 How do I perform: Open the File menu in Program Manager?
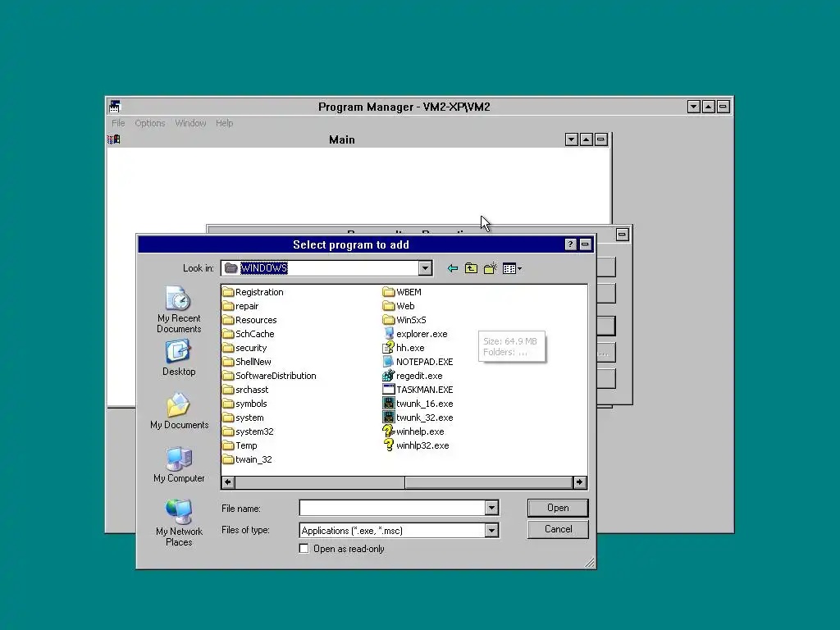pos(118,123)
